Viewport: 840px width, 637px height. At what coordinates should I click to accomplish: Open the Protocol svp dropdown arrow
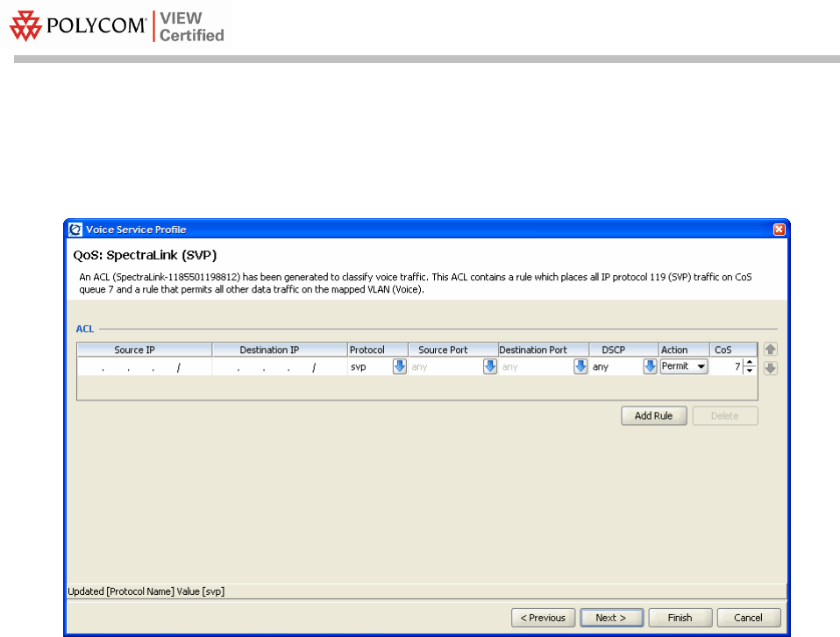coord(400,366)
